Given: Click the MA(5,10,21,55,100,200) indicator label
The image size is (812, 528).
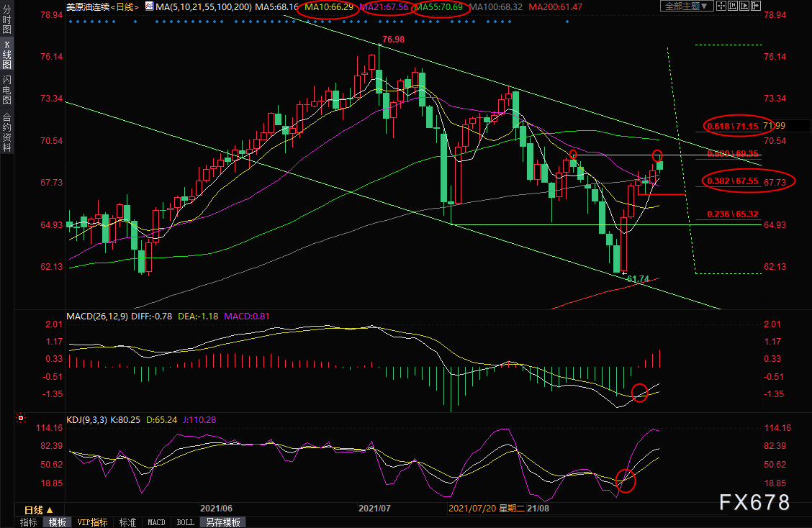Looking at the screenshot, I should [x=204, y=7].
